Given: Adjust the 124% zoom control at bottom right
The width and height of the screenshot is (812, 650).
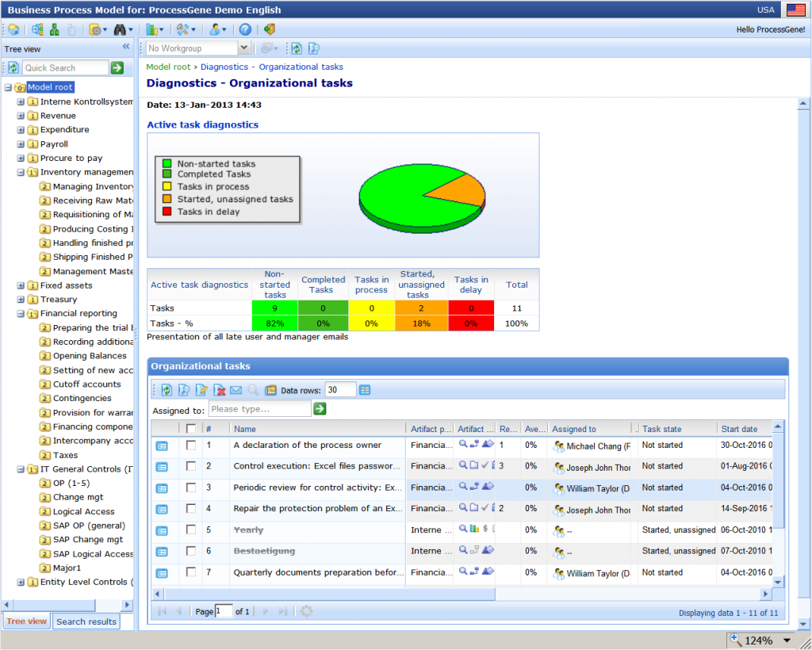Looking at the screenshot, I should coord(760,640).
